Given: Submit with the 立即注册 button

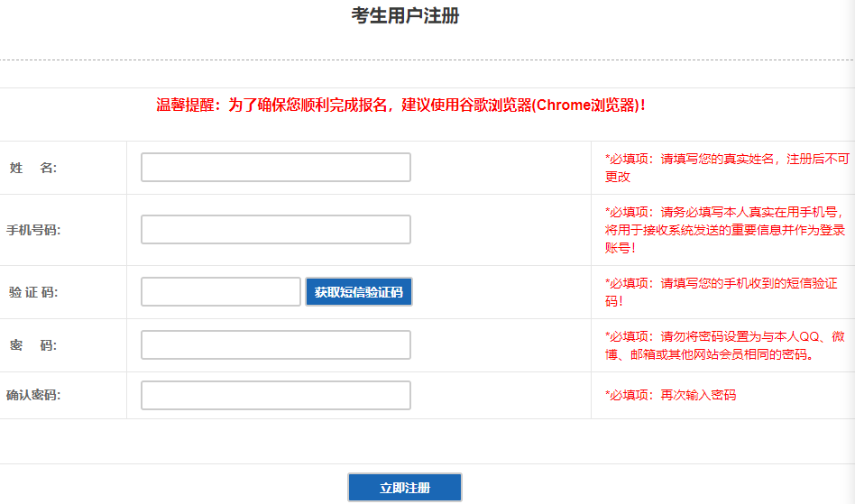Looking at the screenshot, I should tap(405, 488).
